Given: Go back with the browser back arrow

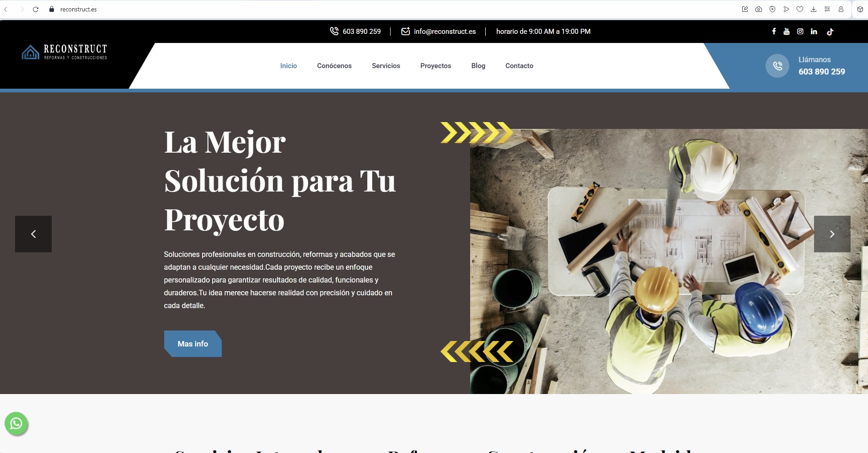Looking at the screenshot, I should 6,9.
